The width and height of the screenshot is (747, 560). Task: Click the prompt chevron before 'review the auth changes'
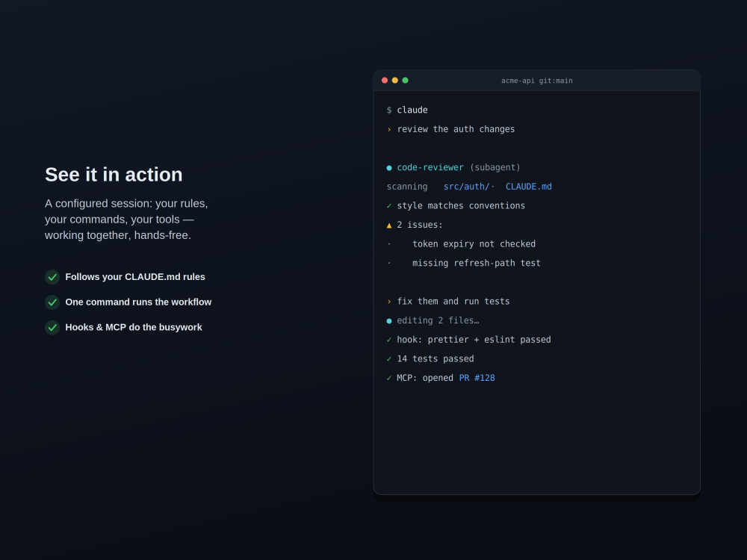pyautogui.click(x=389, y=129)
